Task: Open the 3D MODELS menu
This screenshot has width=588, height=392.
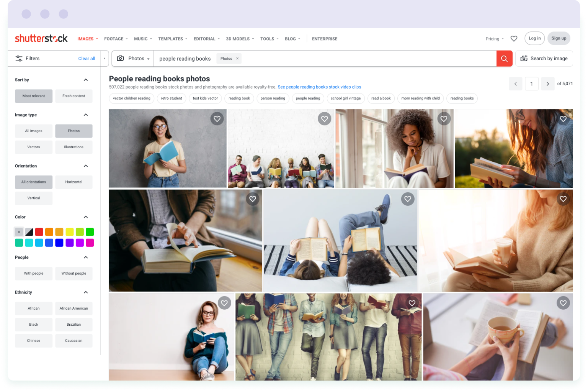Action: tap(238, 39)
